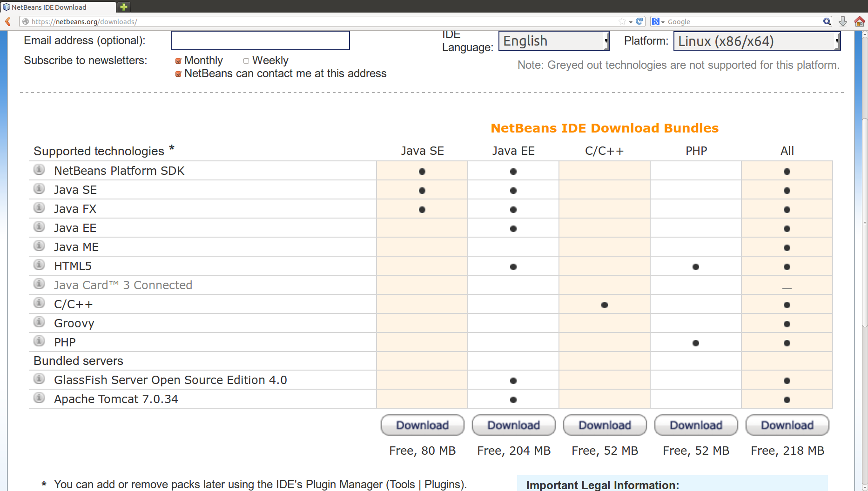Open search engine selector dropdown

tap(658, 21)
